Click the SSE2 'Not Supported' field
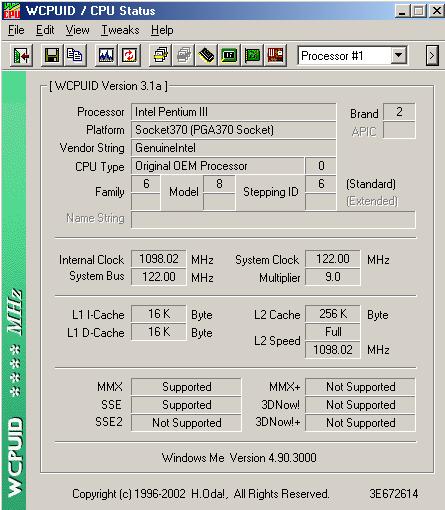The width and height of the screenshot is (445, 510). [x=186, y=423]
